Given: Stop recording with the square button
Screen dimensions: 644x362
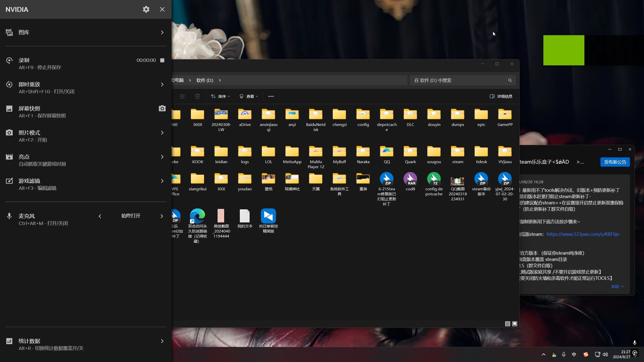Looking at the screenshot, I should click(x=162, y=60).
